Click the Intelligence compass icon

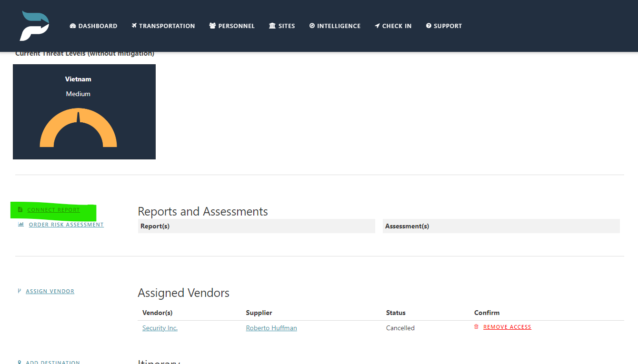(x=312, y=26)
